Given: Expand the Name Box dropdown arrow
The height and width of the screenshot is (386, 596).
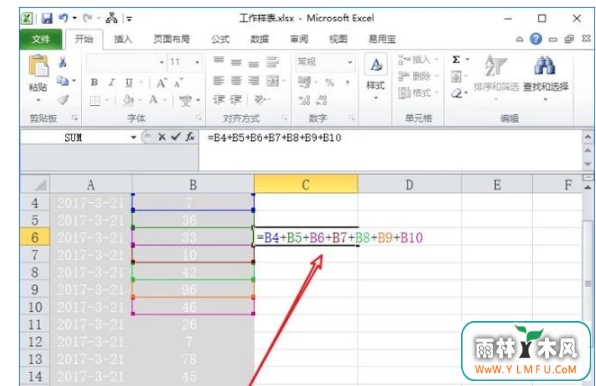Looking at the screenshot, I should (133, 138).
